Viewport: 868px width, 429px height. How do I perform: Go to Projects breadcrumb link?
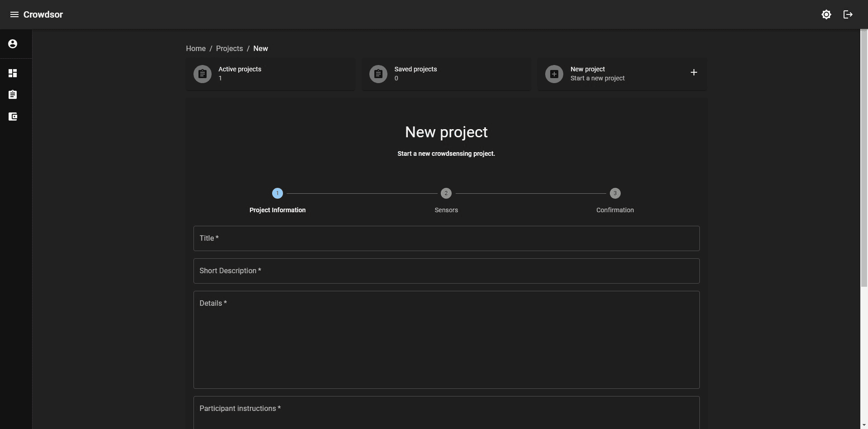[229, 48]
